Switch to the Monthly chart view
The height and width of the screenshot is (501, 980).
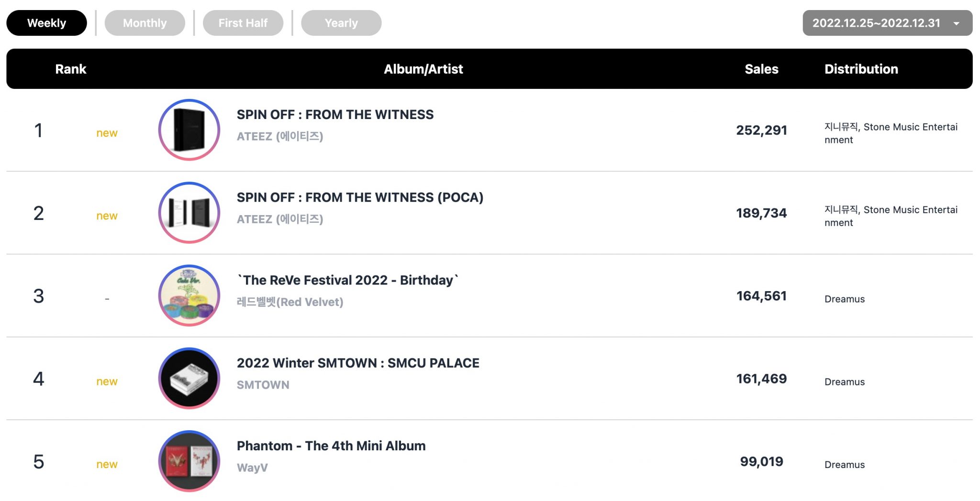[145, 22]
